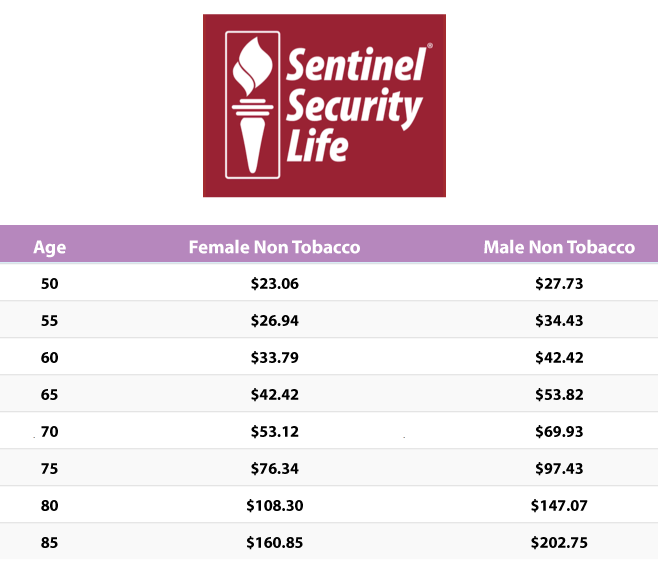Select the Female Non Tobacco column header
Image resolution: width=658 pixels, height=568 pixels.
click(x=274, y=247)
